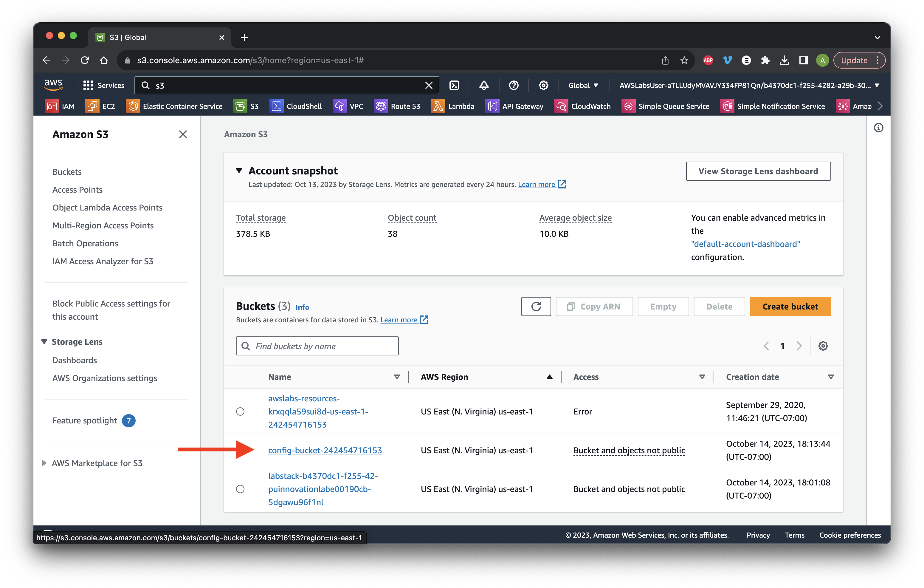Open the AWS support help icon
924x588 pixels.
pyautogui.click(x=514, y=85)
